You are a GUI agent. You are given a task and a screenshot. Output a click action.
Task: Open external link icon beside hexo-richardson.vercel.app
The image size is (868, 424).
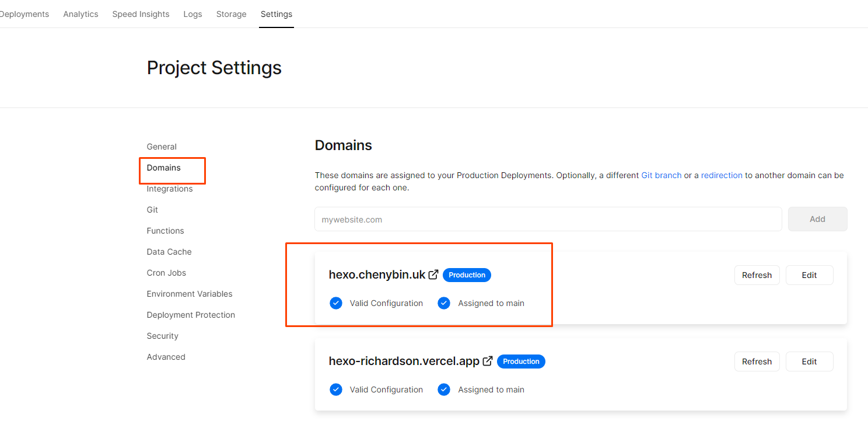[x=488, y=361]
